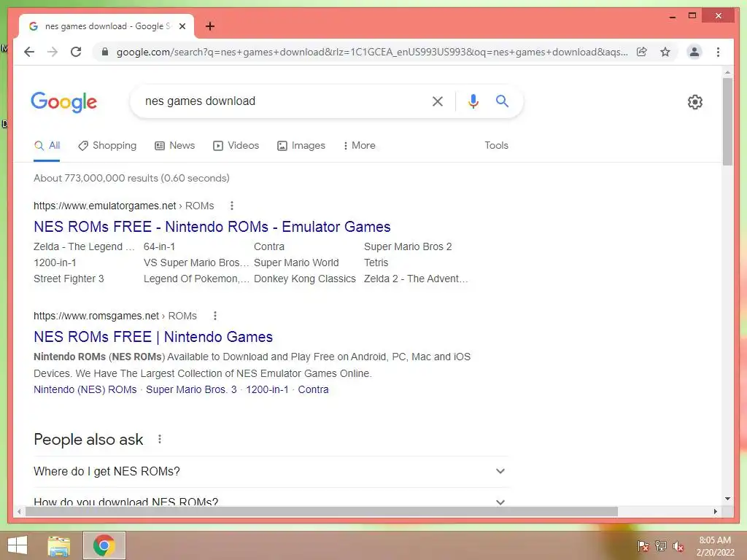Open 'NES ROMs FREE | Nintendo Games' result
Screen dimensions: 747x560
[153, 337]
